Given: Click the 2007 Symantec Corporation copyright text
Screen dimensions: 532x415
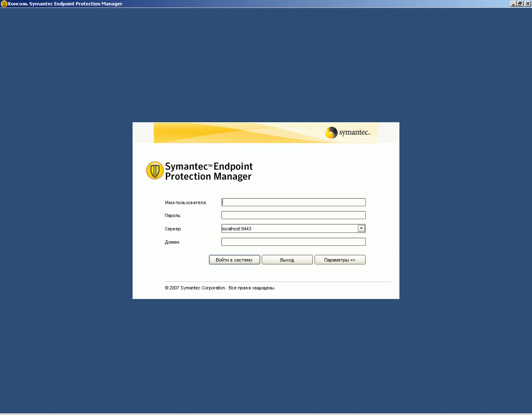Looking at the screenshot, I should 220,288.
